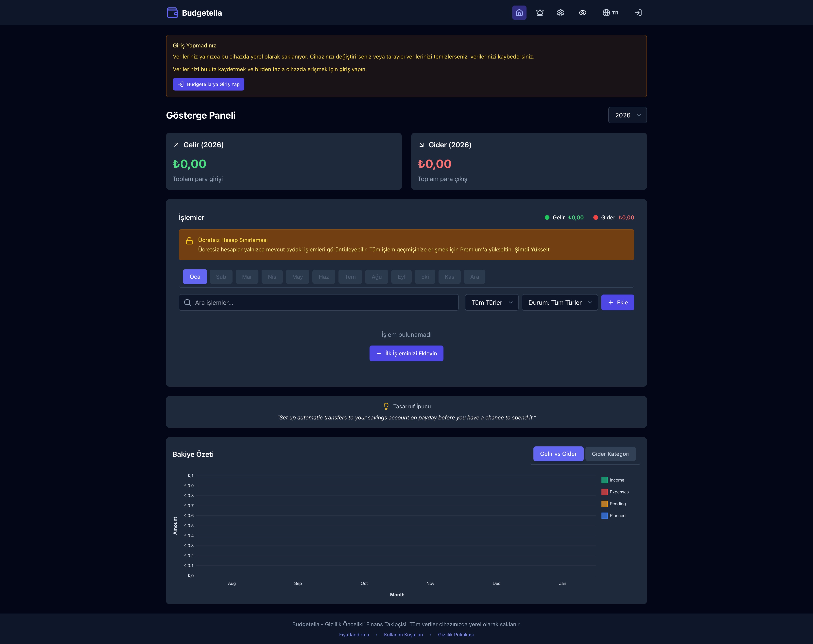Image resolution: width=813 pixels, height=644 pixels.
Task: Click the magnifier search icon
Action: 187,302
